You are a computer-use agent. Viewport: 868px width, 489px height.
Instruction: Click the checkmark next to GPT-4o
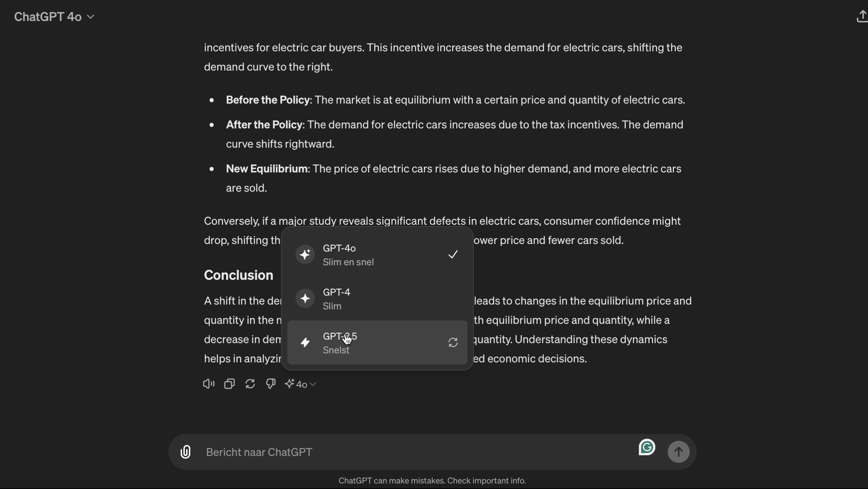(x=453, y=255)
